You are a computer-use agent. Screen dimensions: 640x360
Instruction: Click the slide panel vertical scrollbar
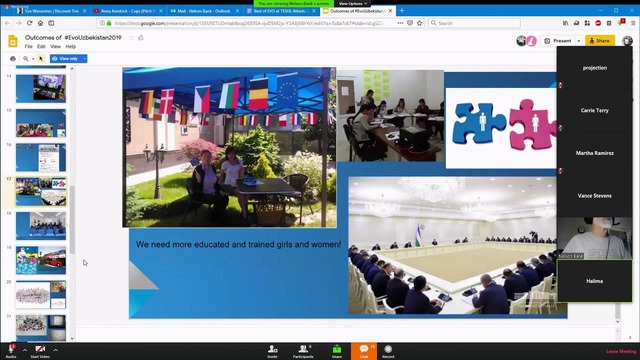(x=72, y=220)
